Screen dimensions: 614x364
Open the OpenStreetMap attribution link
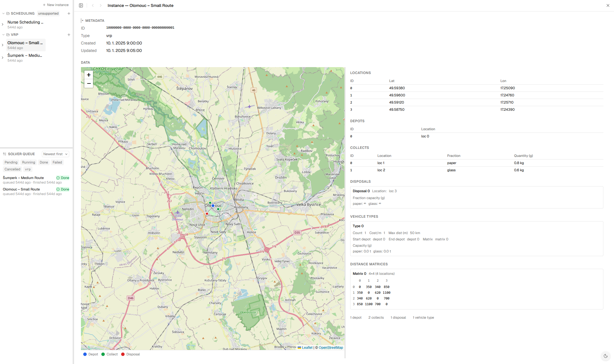tap(331, 347)
